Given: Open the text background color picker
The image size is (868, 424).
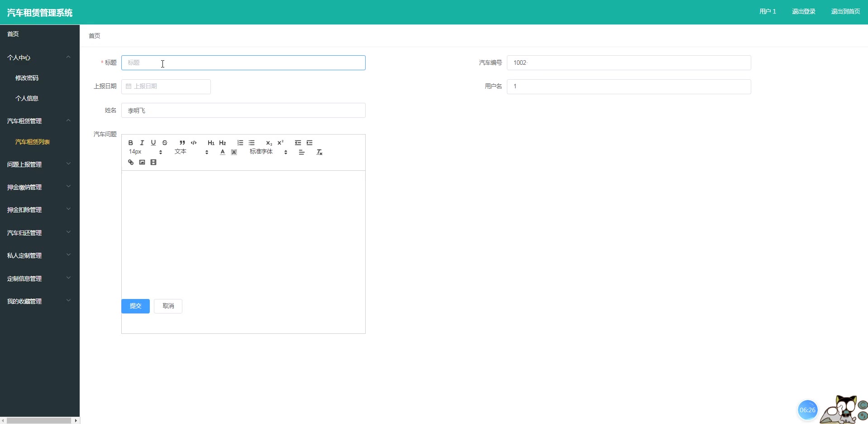Looking at the screenshot, I should pyautogui.click(x=234, y=152).
